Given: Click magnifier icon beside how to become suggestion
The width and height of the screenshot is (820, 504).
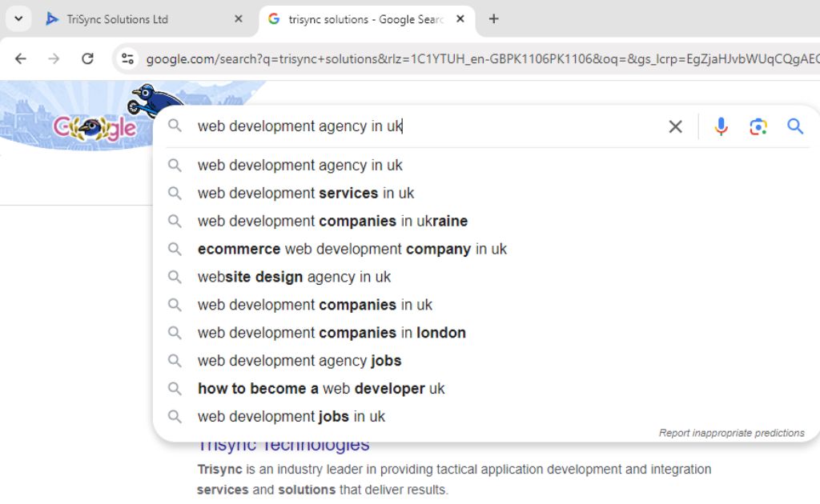Looking at the screenshot, I should pyautogui.click(x=175, y=389).
